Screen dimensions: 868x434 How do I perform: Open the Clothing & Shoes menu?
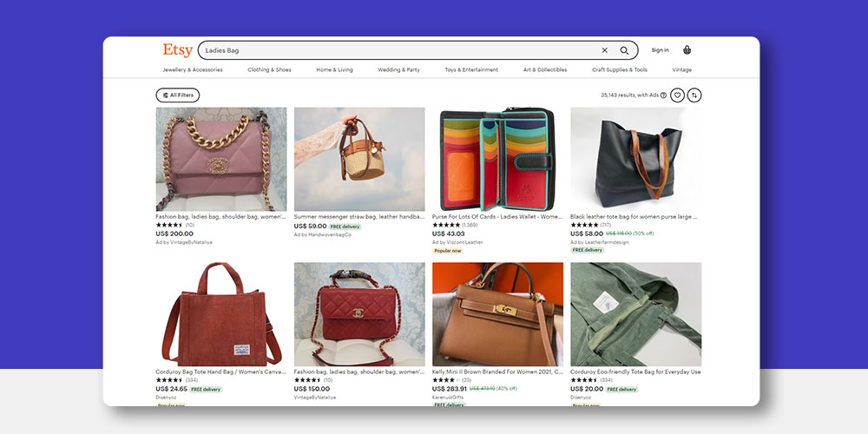point(269,69)
